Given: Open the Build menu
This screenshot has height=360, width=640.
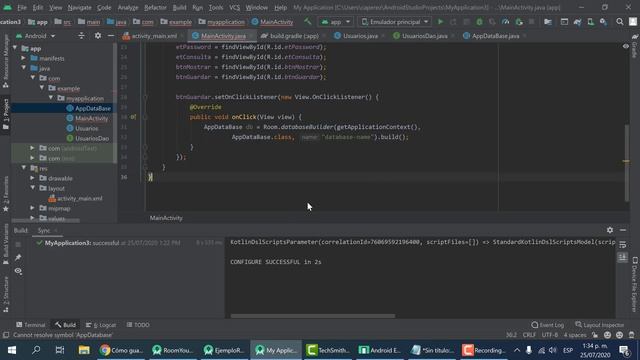Looking at the screenshot, I should tap(179, 7).
